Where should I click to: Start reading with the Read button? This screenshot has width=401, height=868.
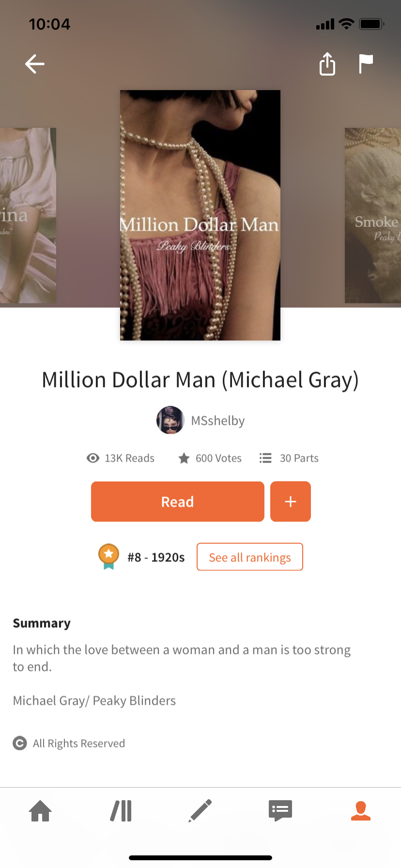178,501
